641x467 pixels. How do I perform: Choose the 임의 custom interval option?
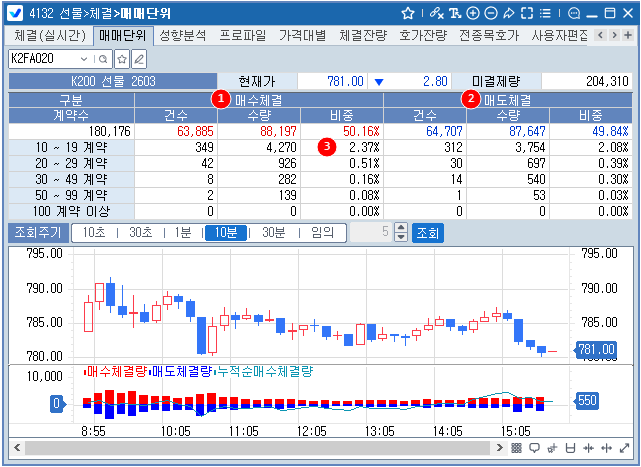click(x=322, y=232)
